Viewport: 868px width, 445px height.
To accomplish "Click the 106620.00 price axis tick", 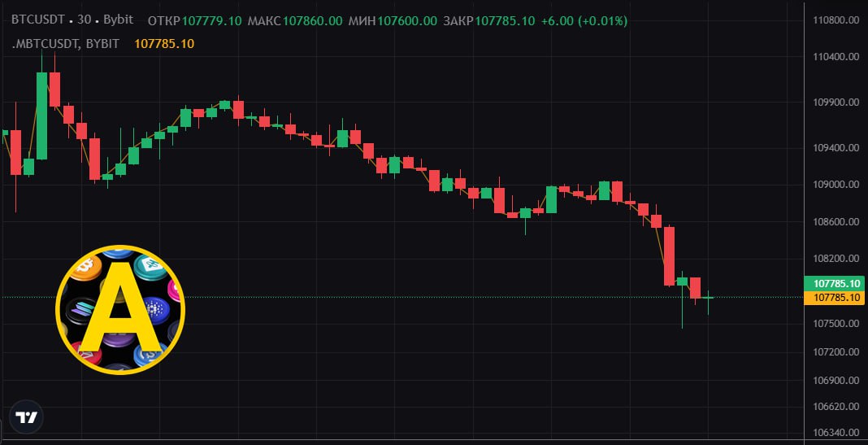I will [835, 407].
